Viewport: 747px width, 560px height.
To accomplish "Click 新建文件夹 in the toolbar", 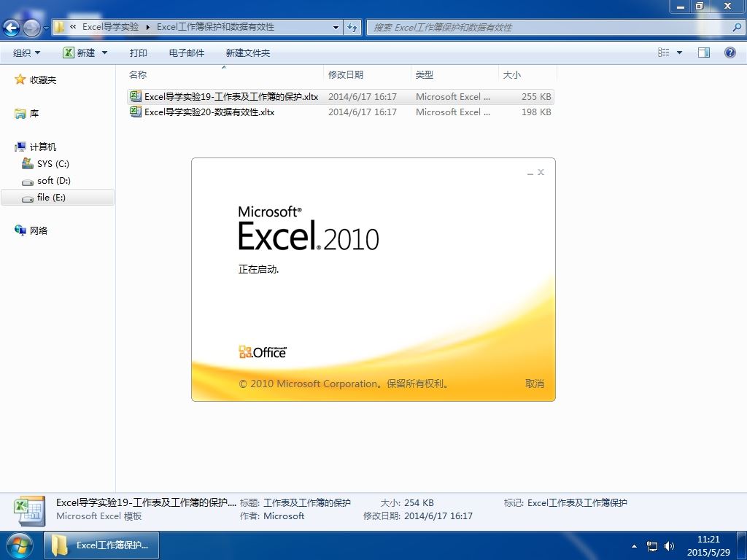I will pyautogui.click(x=248, y=52).
